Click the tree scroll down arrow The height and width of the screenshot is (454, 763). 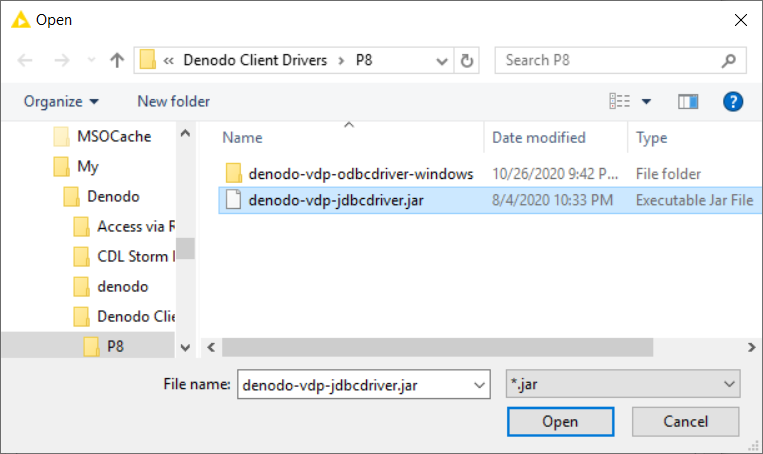tap(185, 347)
